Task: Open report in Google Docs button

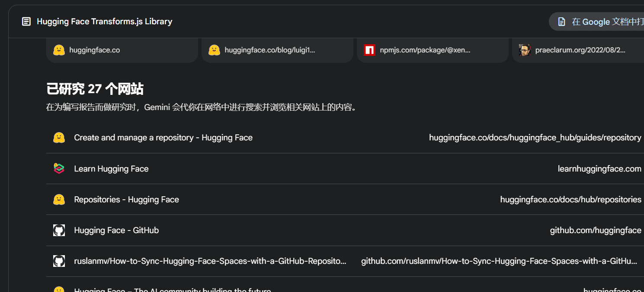Action: (596, 22)
